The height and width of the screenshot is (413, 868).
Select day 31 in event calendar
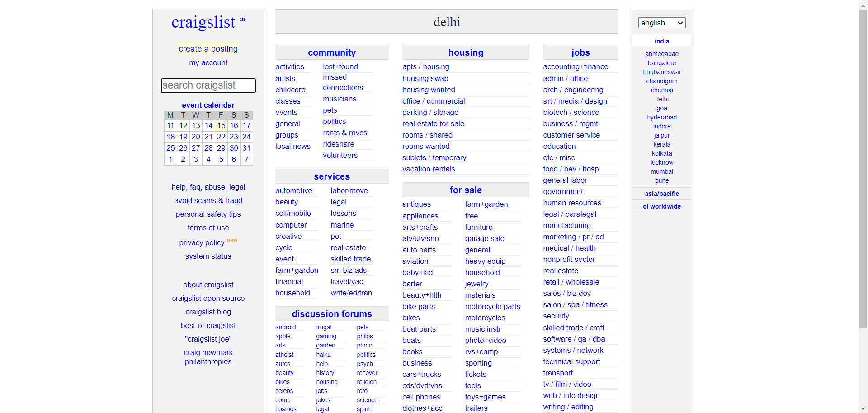pos(246,148)
